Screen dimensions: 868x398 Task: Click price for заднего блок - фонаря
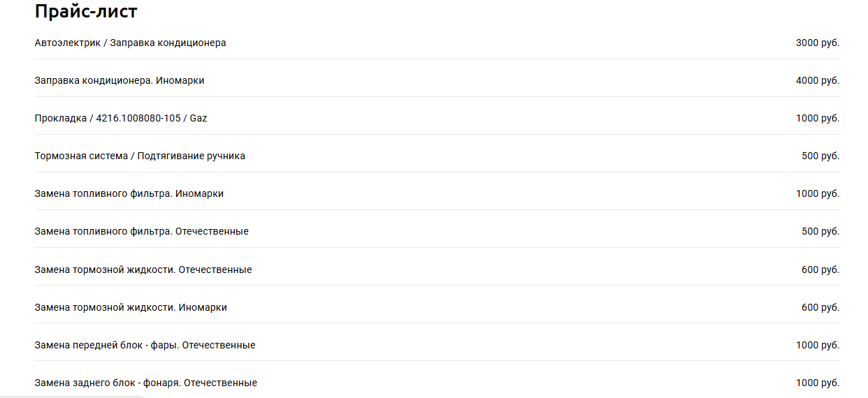point(818,383)
